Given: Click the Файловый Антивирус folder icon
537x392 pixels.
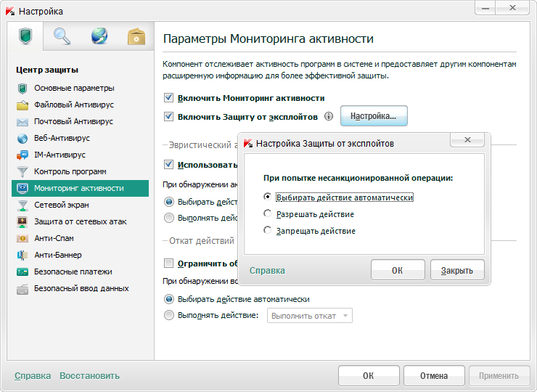Looking at the screenshot, I should tap(22, 105).
